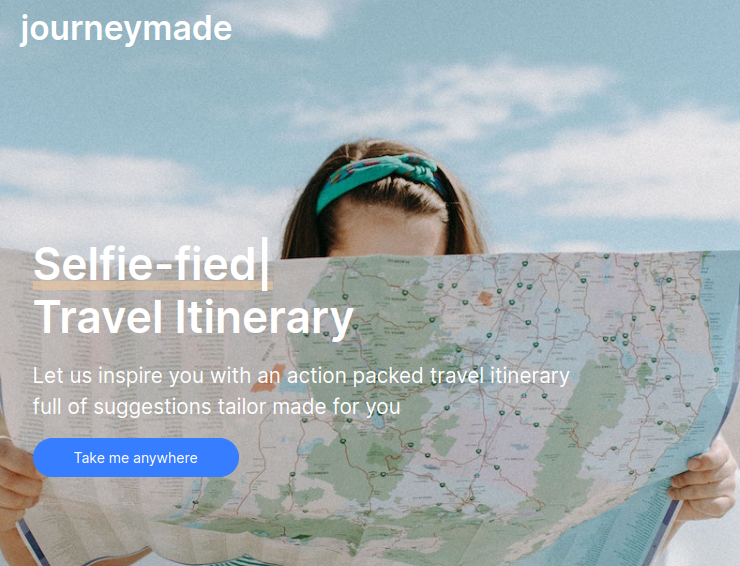
Task: Click the orange patch near the map's top
Action: click(x=485, y=298)
